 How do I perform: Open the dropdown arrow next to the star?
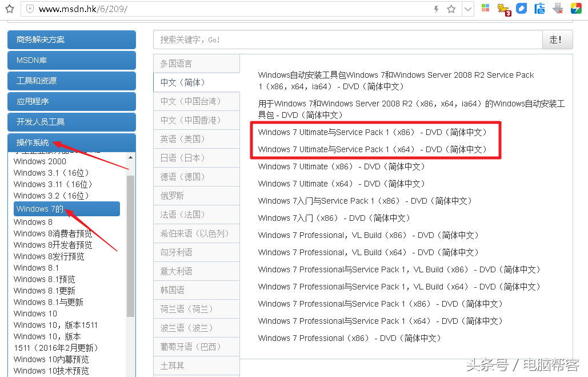(x=467, y=9)
